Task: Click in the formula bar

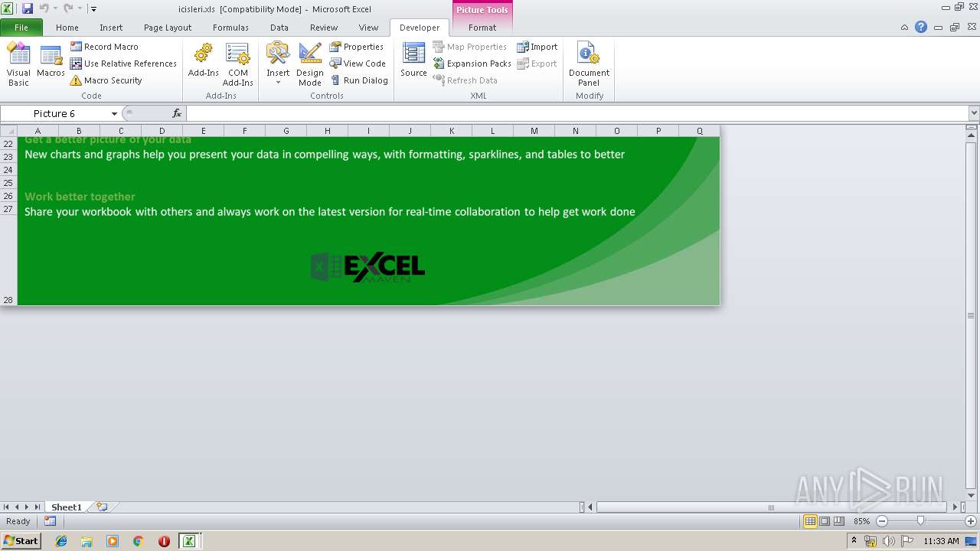Action: coord(577,113)
